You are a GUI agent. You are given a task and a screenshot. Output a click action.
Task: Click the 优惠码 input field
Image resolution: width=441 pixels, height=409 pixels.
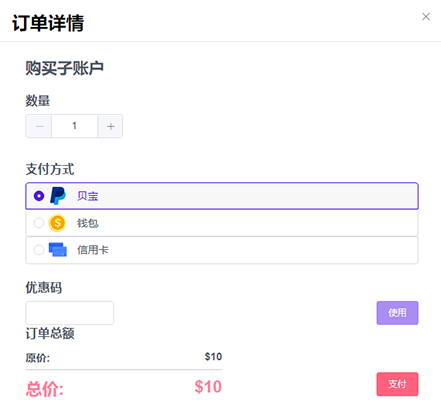[70, 313]
